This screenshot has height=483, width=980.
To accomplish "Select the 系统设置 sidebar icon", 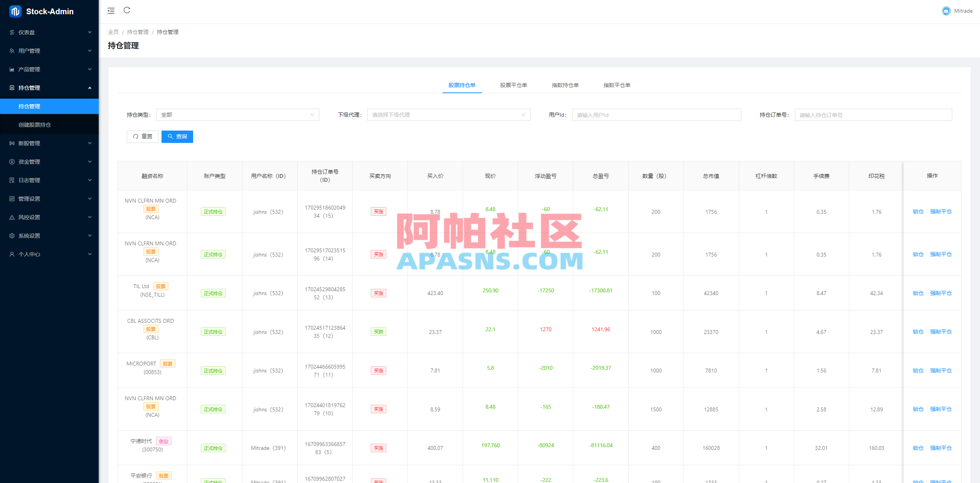I will click(12, 235).
